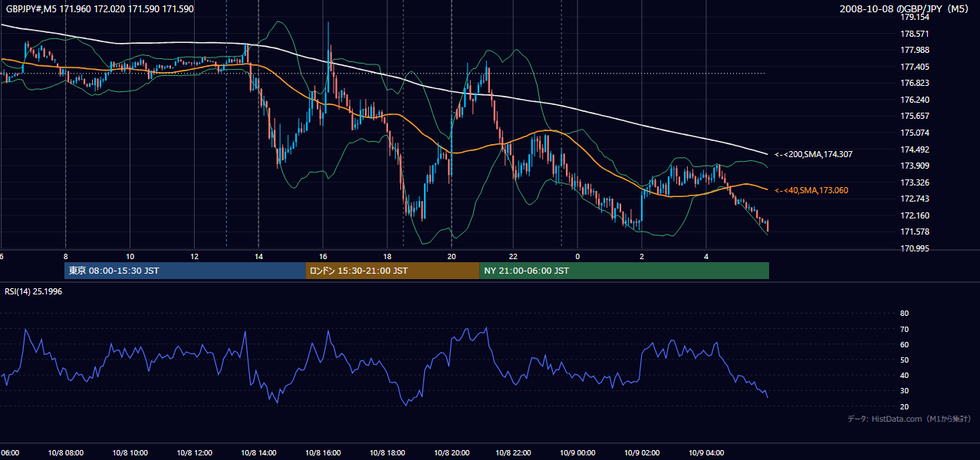
Task: Click price level 171.578 on the axis
Action: 914,232
